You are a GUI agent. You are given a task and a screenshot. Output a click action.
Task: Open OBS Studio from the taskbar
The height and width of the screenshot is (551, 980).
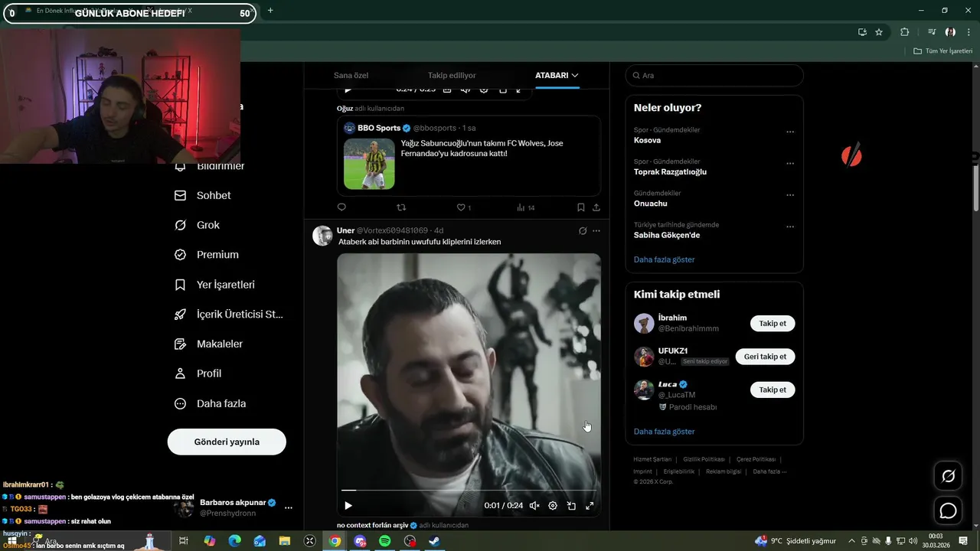point(410,541)
